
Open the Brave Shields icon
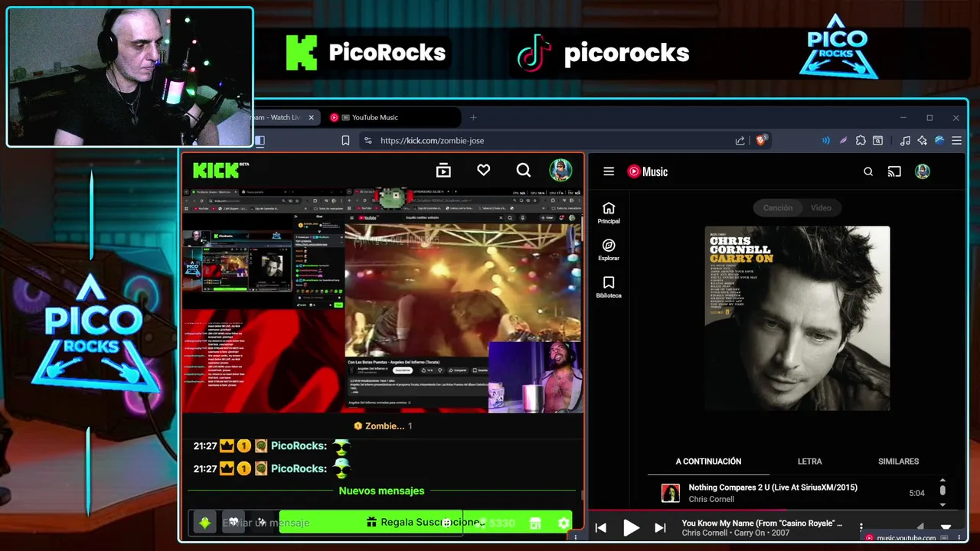coord(761,140)
